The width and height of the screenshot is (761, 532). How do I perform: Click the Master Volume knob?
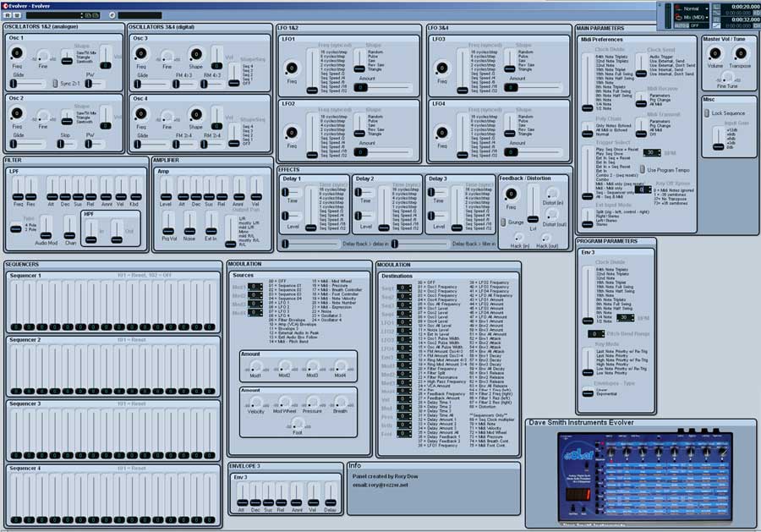(x=714, y=53)
